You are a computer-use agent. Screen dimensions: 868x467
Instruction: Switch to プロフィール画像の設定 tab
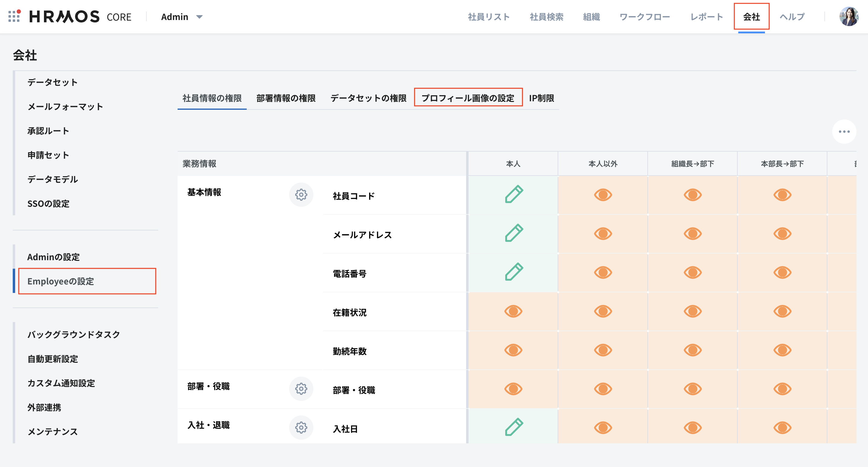pos(468,98)
